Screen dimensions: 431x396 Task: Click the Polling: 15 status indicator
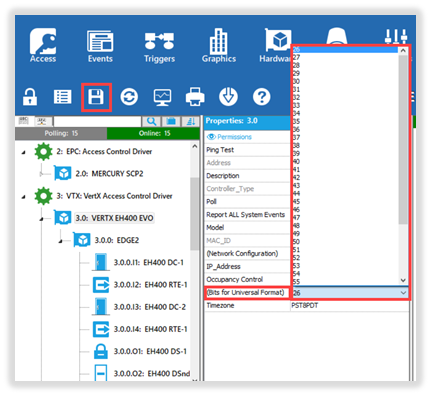(61, 133)
